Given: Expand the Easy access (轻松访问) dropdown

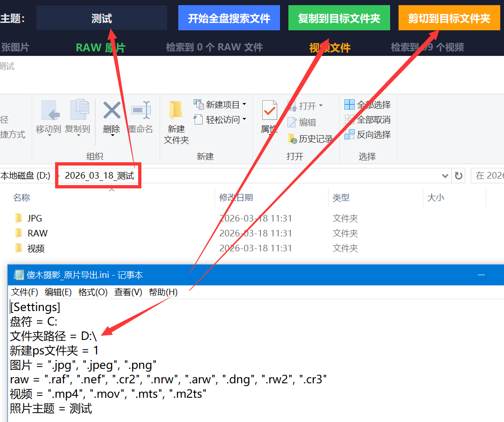Looking at the screenshot, I should [244, 120].
